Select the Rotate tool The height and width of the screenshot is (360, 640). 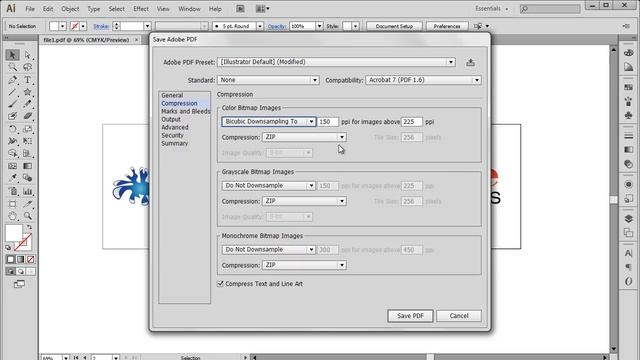pos(12,129)
